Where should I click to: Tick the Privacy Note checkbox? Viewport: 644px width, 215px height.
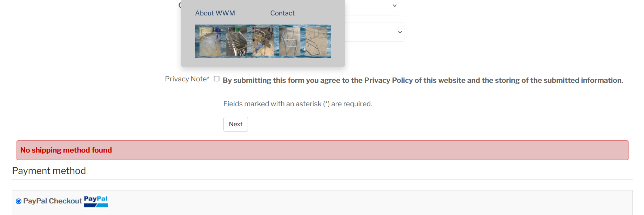point(217,79)
